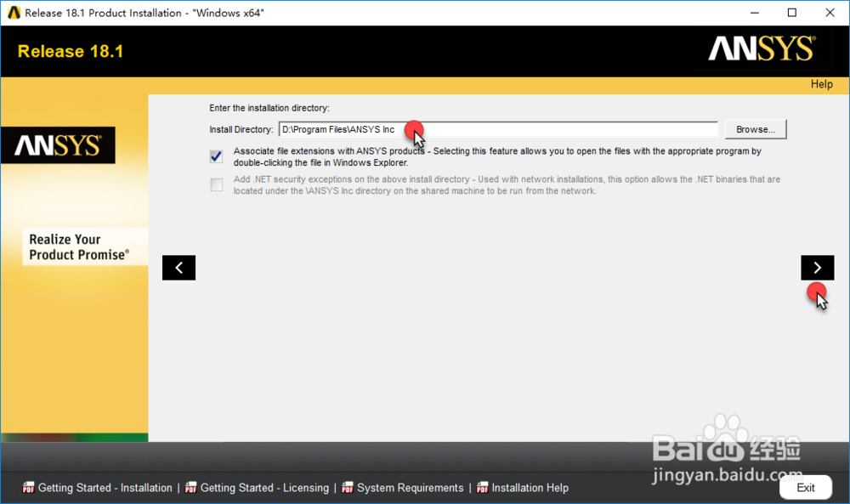Click the ANSYS logo in the sidebar
This screenshot has height=504, width=850.
click(58, 145)
